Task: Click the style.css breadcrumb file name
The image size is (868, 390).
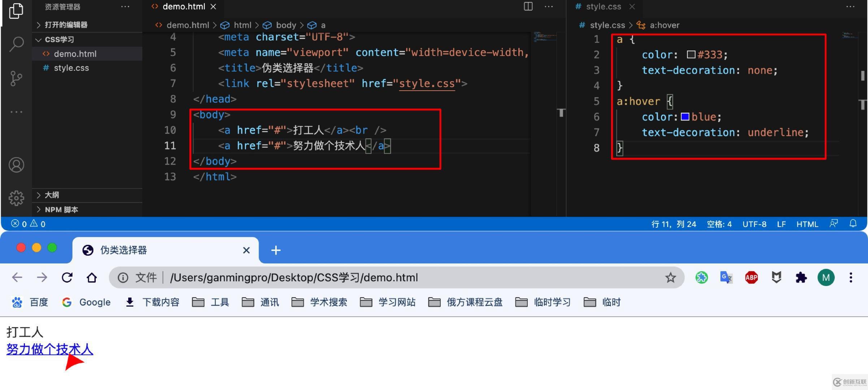Action: point(607,25)
